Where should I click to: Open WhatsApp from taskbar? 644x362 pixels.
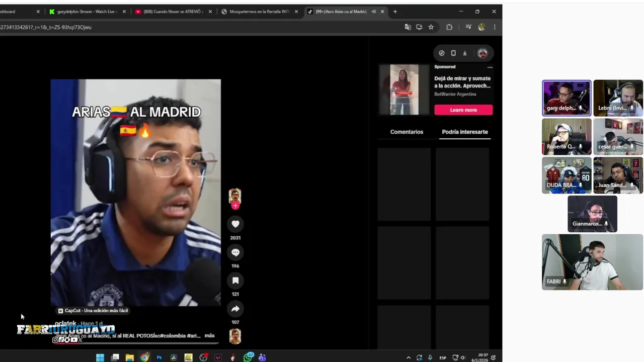coord(248,357)
